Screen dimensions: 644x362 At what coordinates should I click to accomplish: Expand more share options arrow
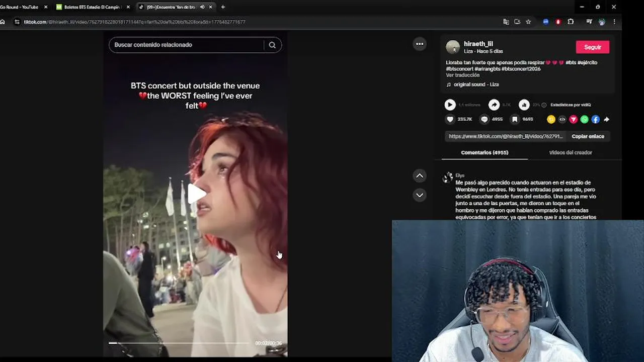click(x=606, y=119)
